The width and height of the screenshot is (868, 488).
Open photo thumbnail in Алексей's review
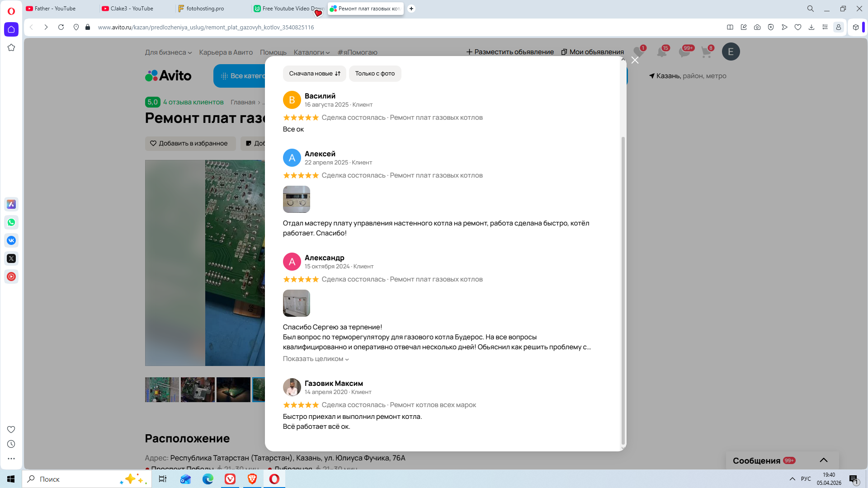point(296,199)
